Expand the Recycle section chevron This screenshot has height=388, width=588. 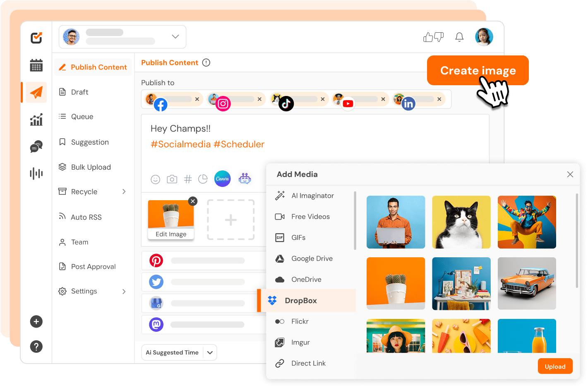click(x=124, y=192)
